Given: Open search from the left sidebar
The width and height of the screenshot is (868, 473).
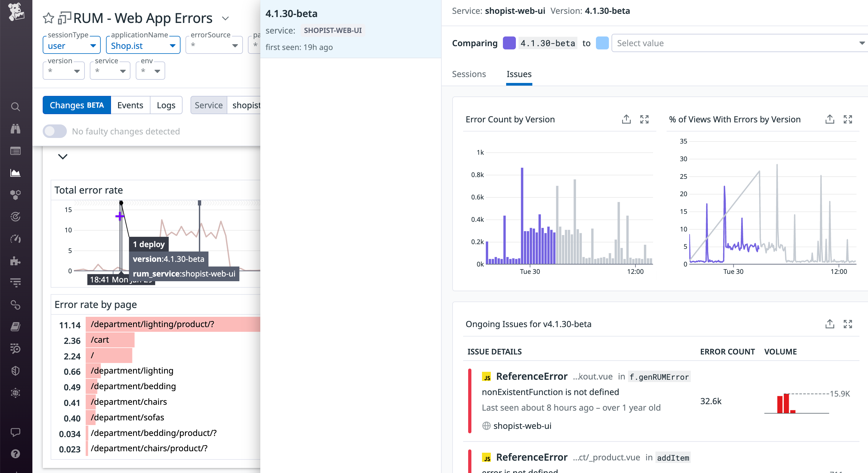Looking at the screenshot, I should pyautogui.click(x=16, y=107).
